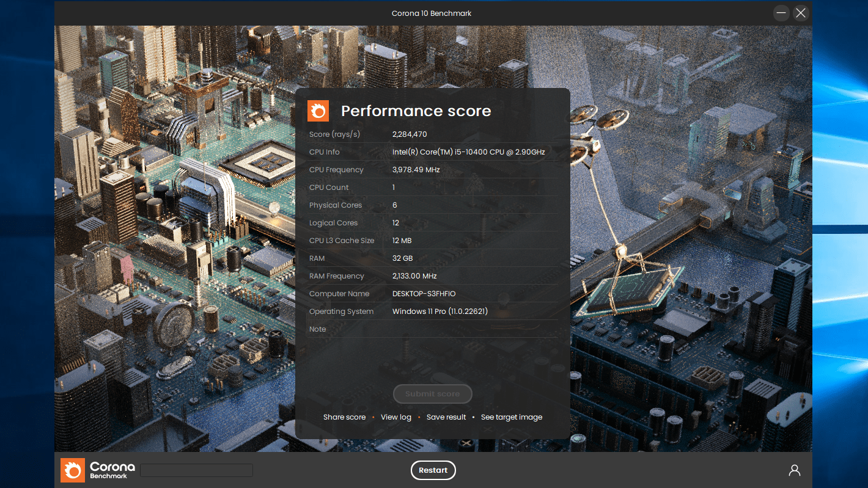Click the Physical Cores label
This screenshot has width=868, height=488.
coord(336,205)
